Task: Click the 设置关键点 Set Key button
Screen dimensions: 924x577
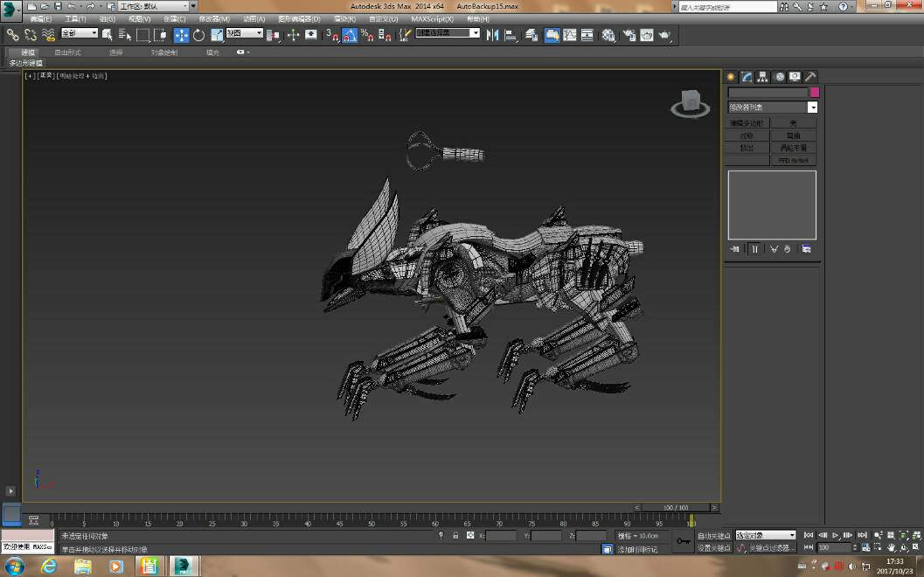Action: pyautogui.click(x=713, y=548)
